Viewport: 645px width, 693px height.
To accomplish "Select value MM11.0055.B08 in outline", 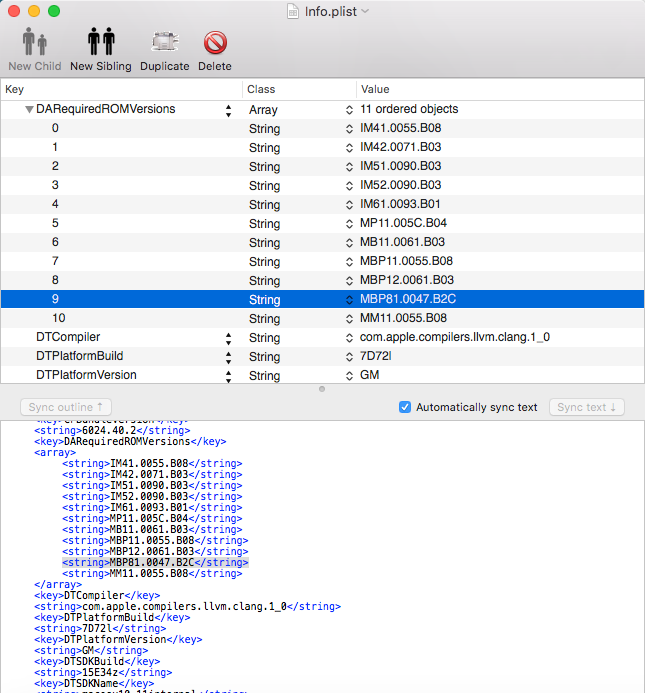I will pyautogui.click(x=403, y=318).
